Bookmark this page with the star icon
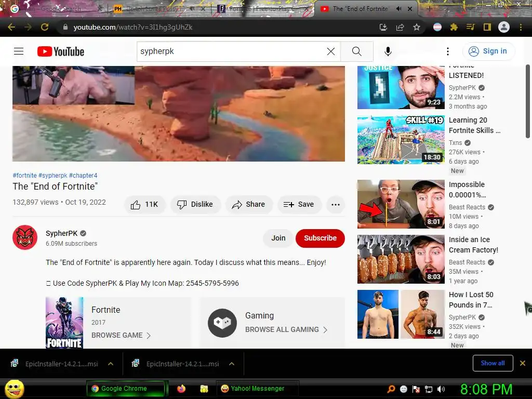Screen dimensions: 532x399 [417, 27]
